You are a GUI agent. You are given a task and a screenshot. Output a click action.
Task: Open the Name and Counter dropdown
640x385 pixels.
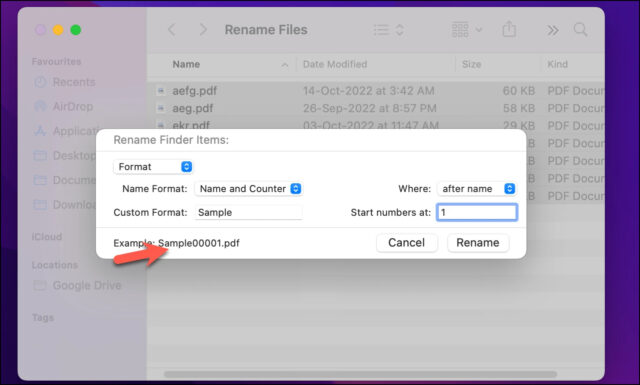click(x=249, y=189)
